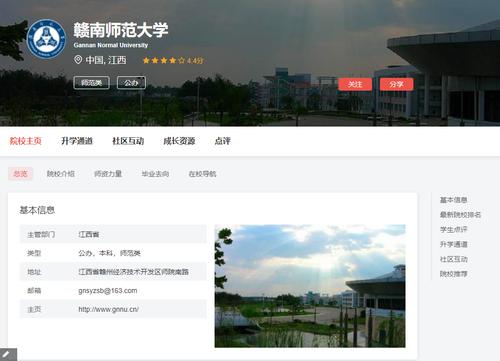The height and width of the screenshot is (361, 500).
Task: Open the 点评 tab
Action: (x=222, y=141)
